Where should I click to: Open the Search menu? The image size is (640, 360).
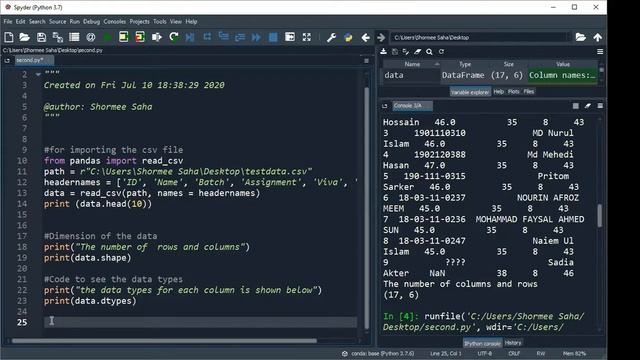(37, 22)
